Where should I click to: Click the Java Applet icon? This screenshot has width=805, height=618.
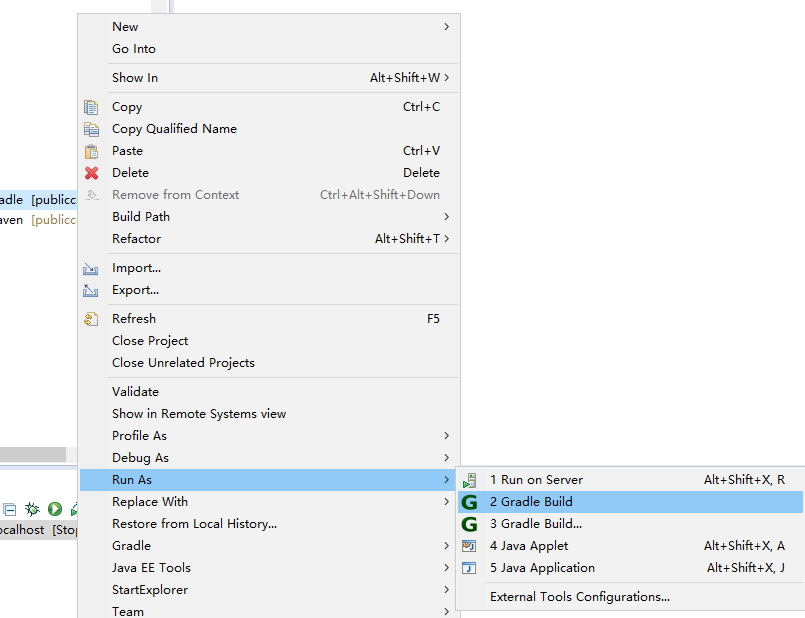tap(469, 546)
